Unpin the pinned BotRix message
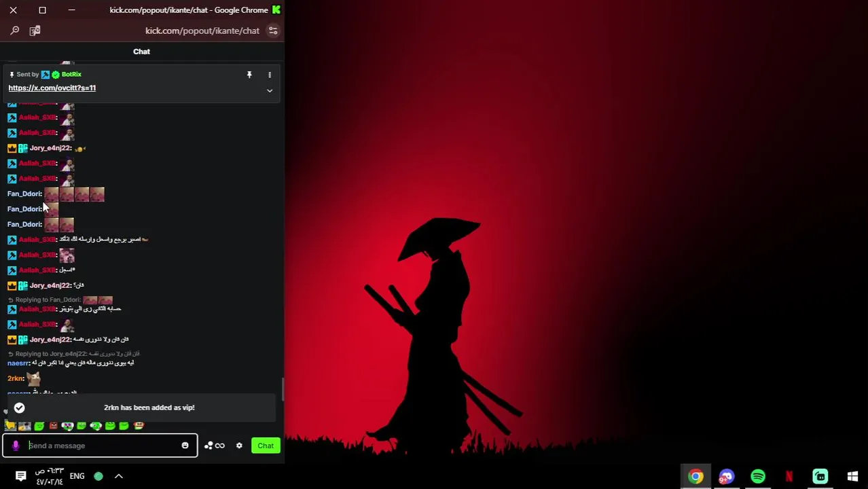The image size is (868, 489). tap(249, 75)
